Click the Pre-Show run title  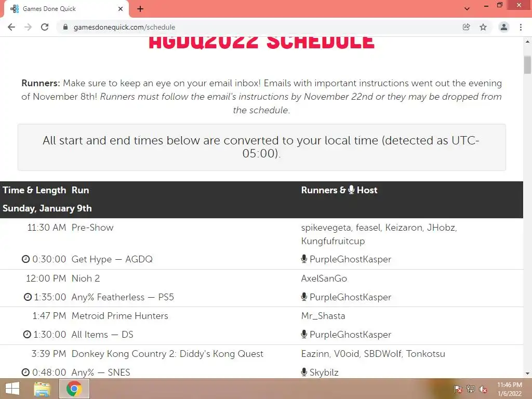[92, 228]
